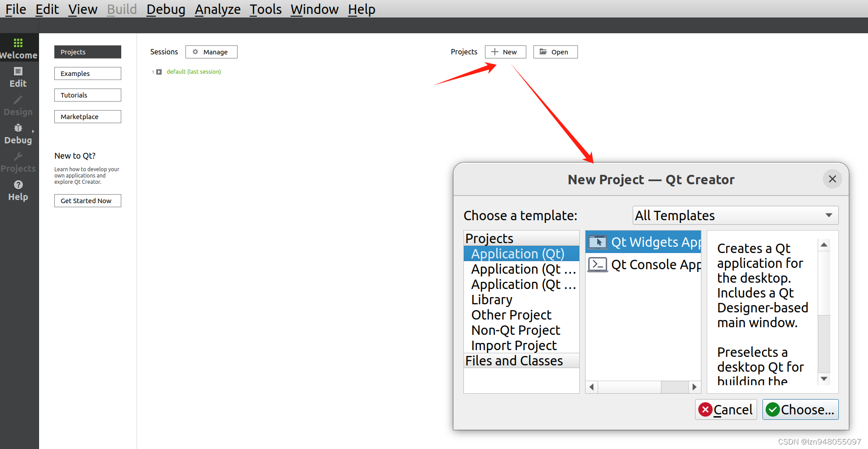Image resolution: width=868 pixels, height=449 pixels.
Task: Click the Choose... button
Action: (x=800, y=409)
